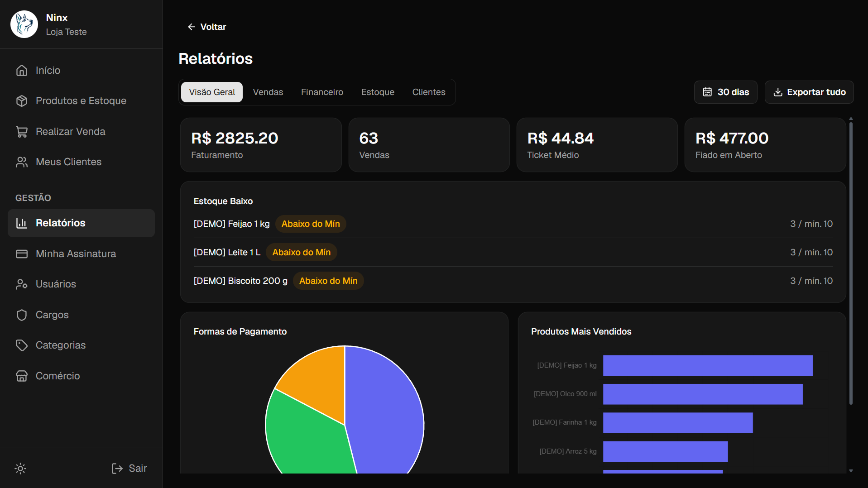Click the Usuários user-gear icon
The height and width of the screenshot is (488, 868).
tap(22, 284)
